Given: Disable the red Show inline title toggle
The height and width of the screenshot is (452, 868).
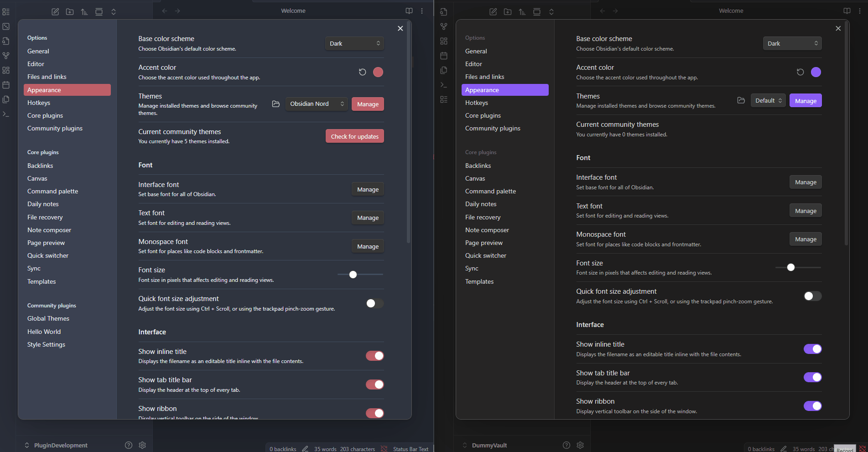Looking at the screenshot, I should coord(374,356).
